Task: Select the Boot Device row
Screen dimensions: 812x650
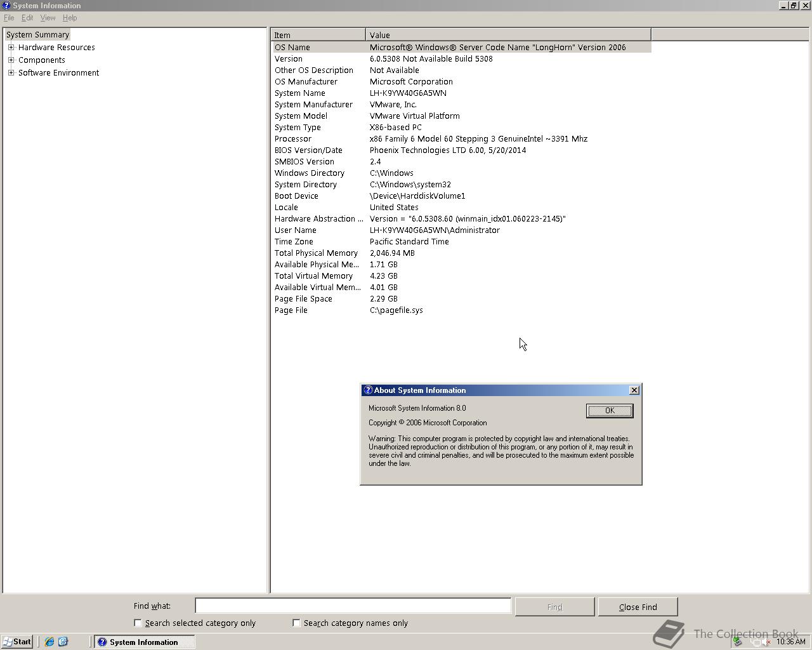Action: (462, 196)
